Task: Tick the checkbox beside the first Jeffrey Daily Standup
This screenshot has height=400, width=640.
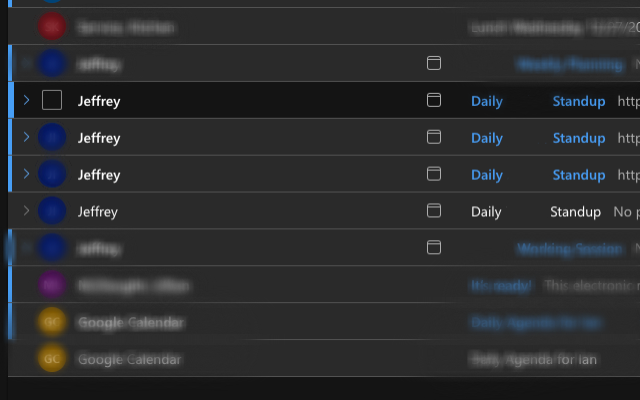Action: (52, 101)
